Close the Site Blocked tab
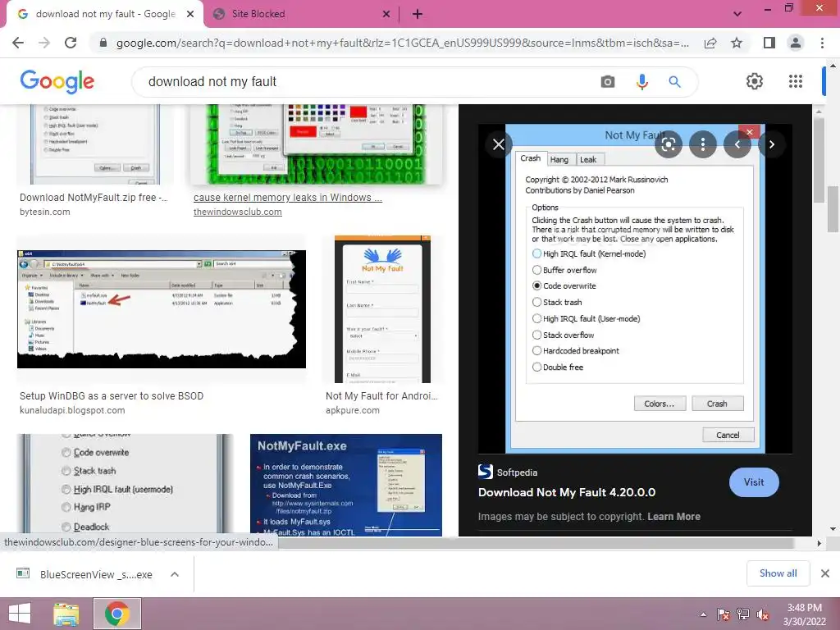This screenshot has height=630, width=840. 386,14
